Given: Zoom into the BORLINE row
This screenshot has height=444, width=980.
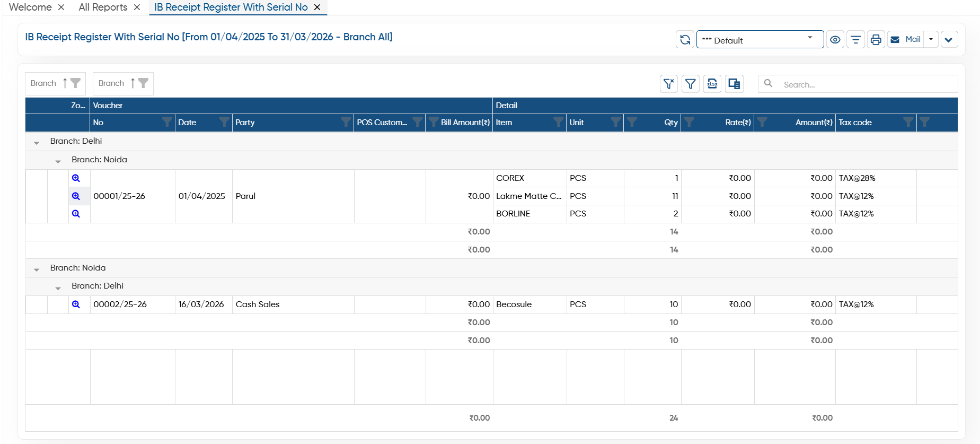Looking at the screenshot, I should 76,214.
